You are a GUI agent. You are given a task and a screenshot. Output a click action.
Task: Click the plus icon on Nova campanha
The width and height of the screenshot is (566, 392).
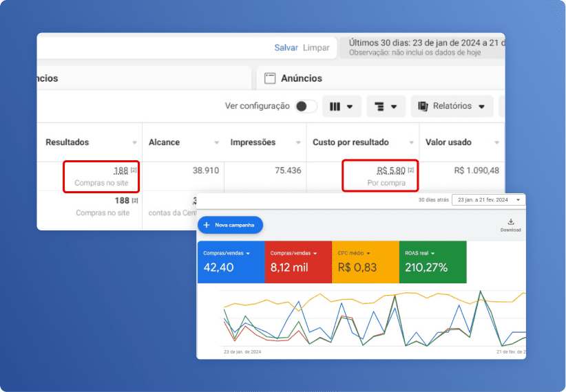coord(207,225)
